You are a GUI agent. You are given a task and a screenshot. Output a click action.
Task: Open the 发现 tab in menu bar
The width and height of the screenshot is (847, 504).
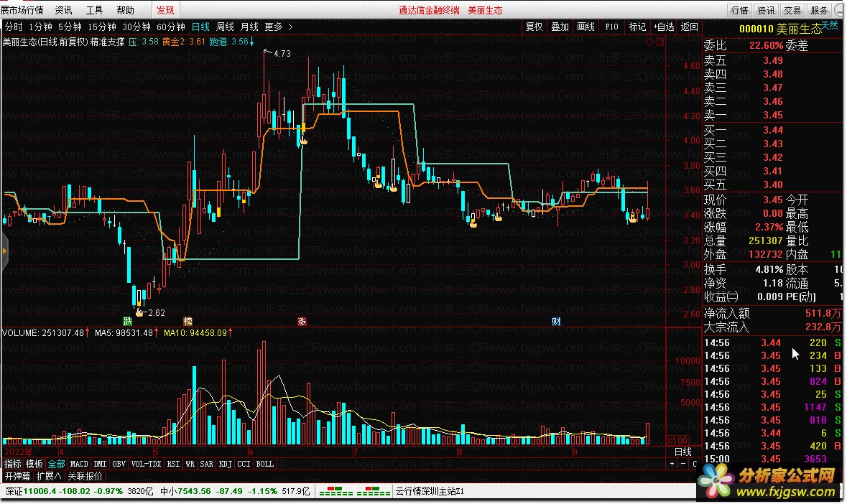[165, 10]
